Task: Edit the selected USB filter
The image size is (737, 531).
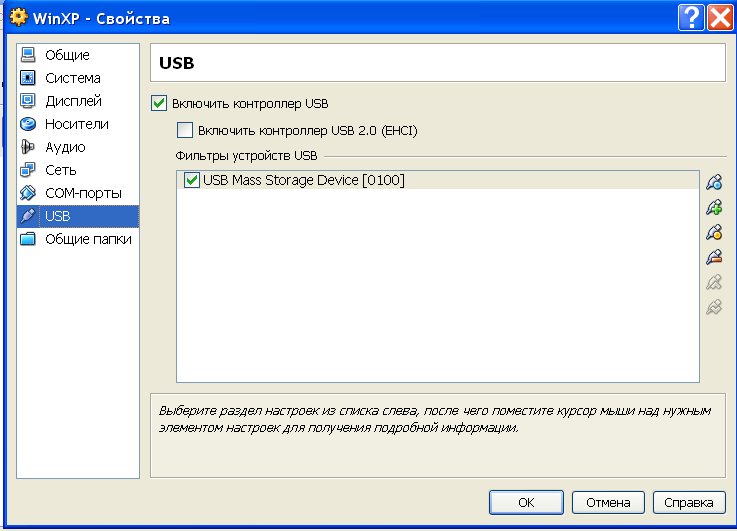Action: 713,233
